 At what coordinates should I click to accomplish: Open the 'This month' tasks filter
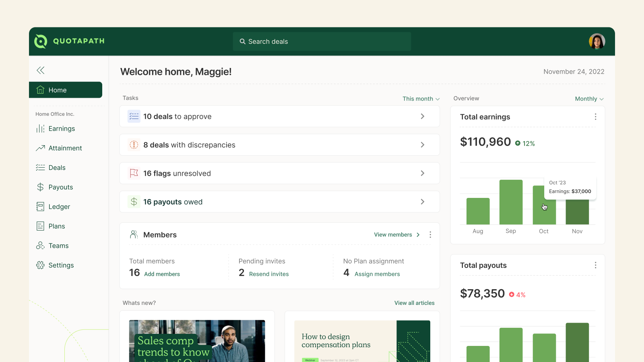(x=421, y=99)
